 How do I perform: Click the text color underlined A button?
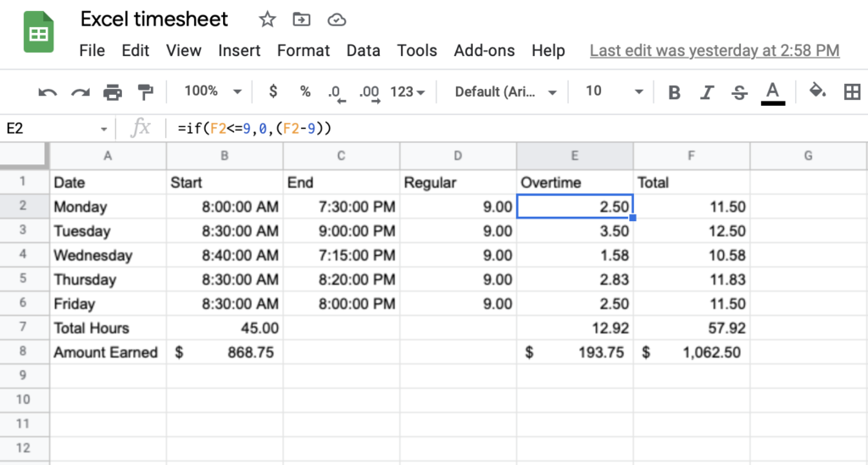tap(772, 91)
